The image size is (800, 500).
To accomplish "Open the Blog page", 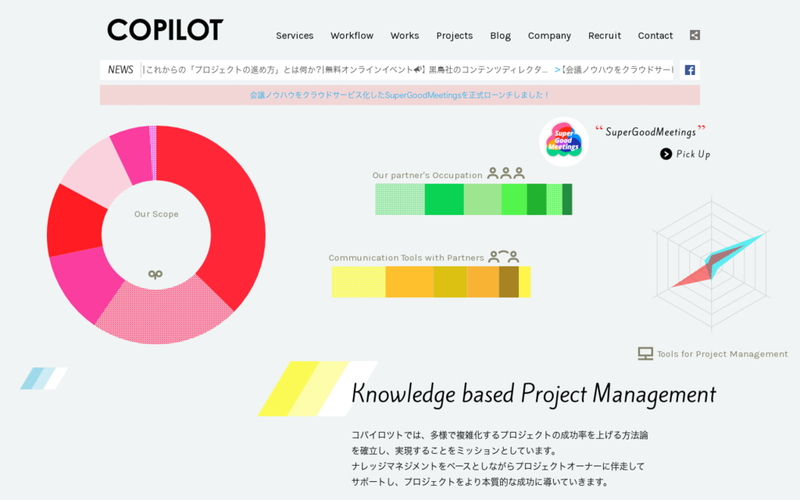I will [500, 36].
